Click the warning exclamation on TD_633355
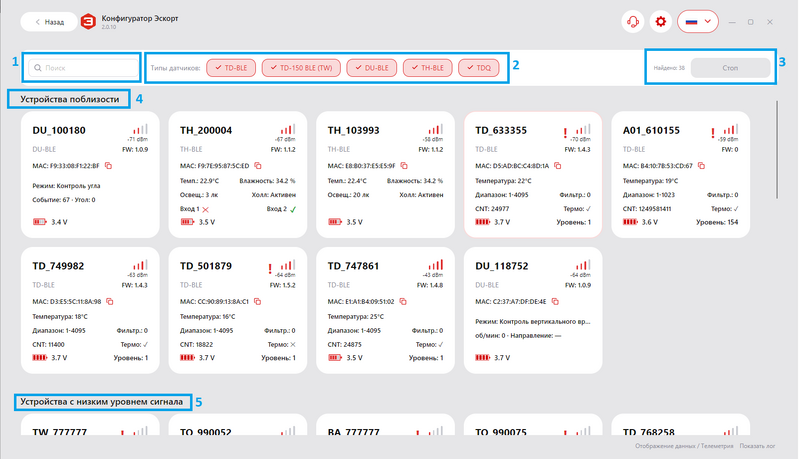Viewport: 800px width, 459px height. [565, 133]
